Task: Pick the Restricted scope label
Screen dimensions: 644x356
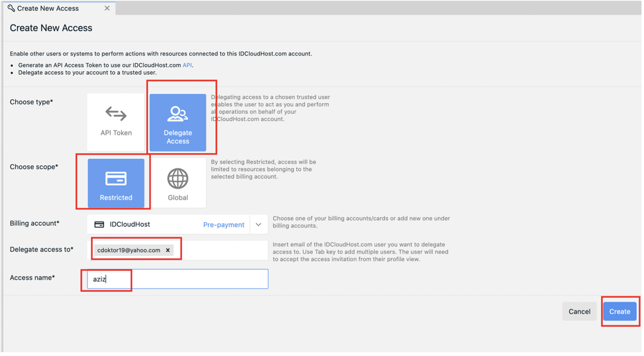Action: (116, 198)
